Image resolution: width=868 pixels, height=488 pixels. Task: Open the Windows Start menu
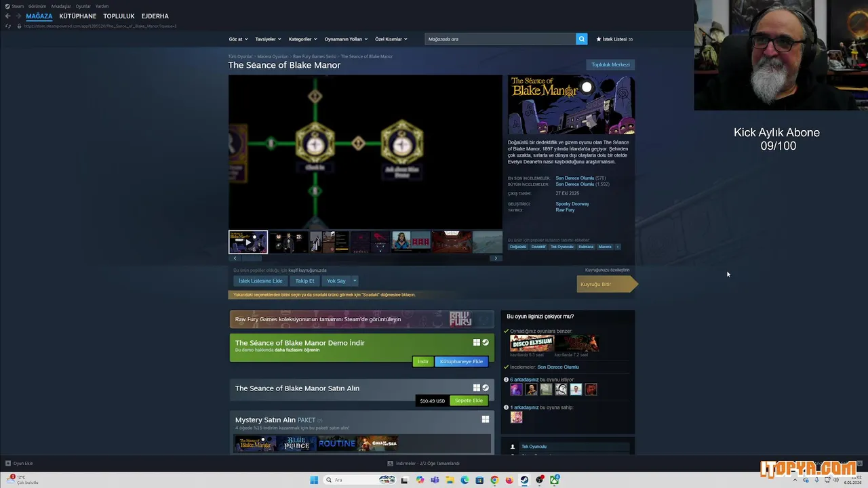314,480
